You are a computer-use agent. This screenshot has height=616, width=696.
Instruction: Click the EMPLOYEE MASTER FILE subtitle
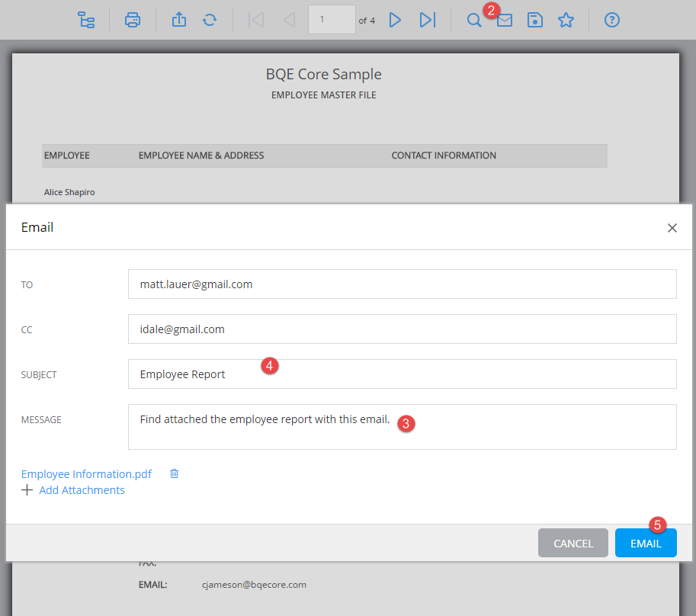[323, 95]
